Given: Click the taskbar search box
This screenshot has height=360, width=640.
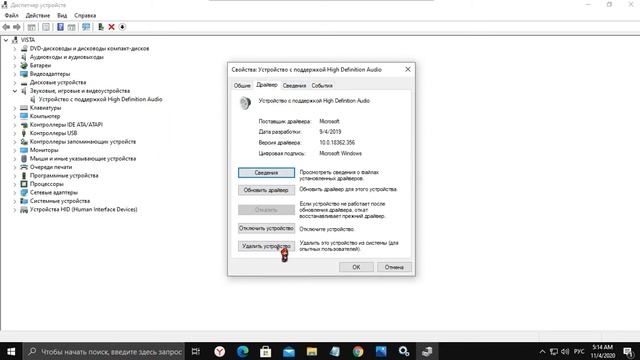Looking at the screenshot, I should pos(104,351).
